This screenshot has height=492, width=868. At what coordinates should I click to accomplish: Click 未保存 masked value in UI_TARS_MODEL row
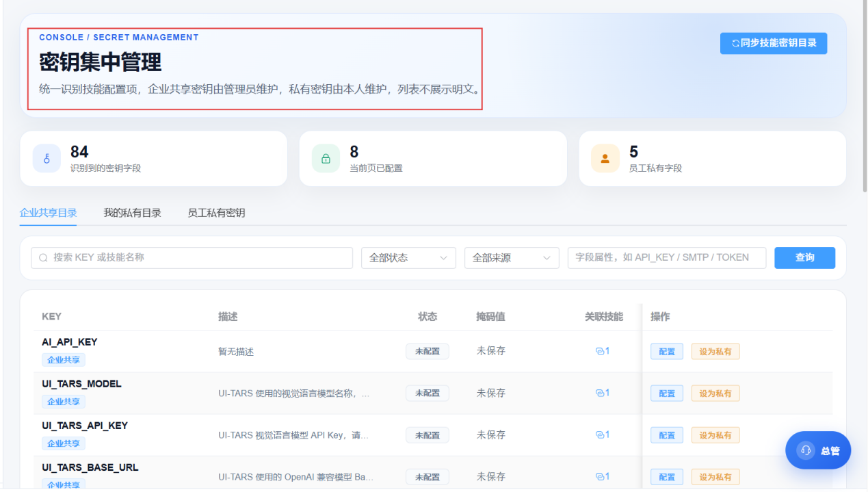pyautogui.click(x=491, y=393)
